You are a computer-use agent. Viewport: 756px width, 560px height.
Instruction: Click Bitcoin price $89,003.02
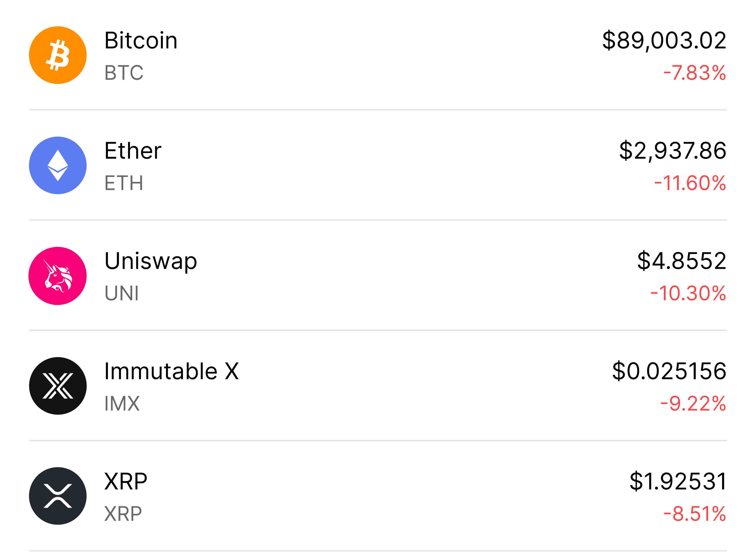(664, 41)
